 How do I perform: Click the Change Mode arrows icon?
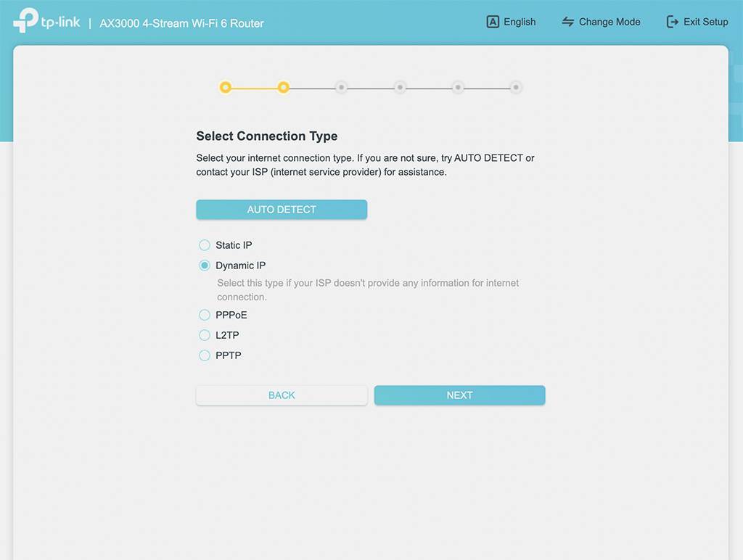point(568,22)
